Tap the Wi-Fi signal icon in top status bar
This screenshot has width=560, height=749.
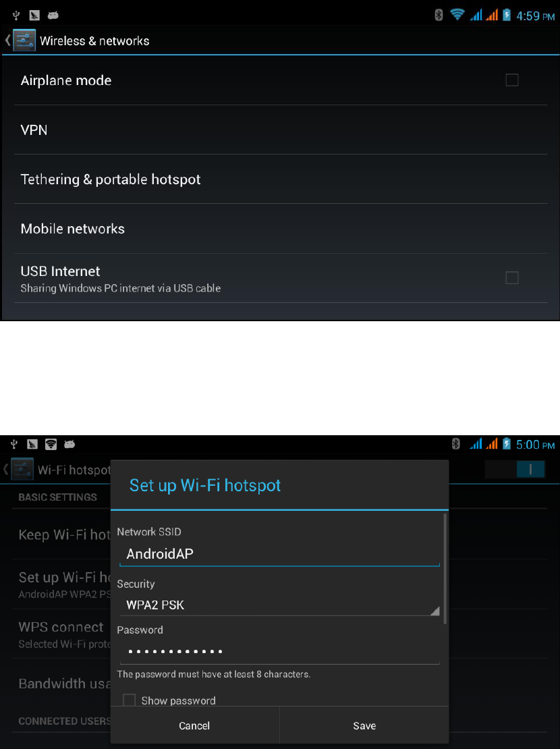[457, 15]
